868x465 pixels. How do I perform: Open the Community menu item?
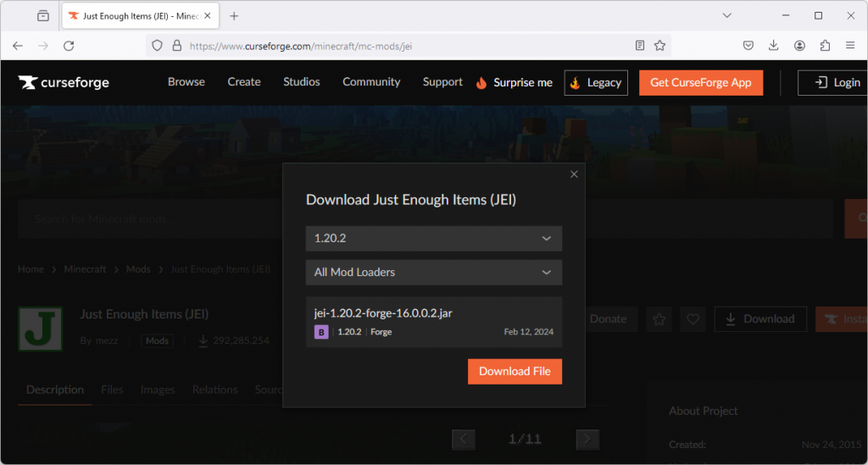(x=371, y=82)
